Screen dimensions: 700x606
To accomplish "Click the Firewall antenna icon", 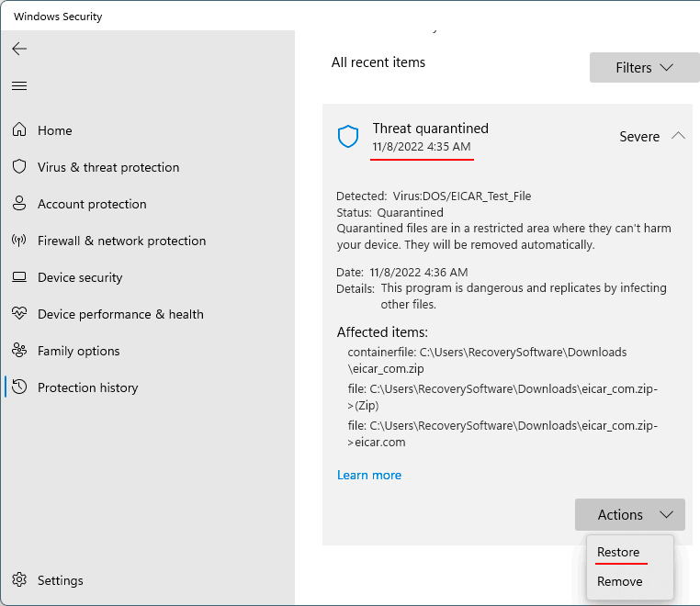I will 19,240.
